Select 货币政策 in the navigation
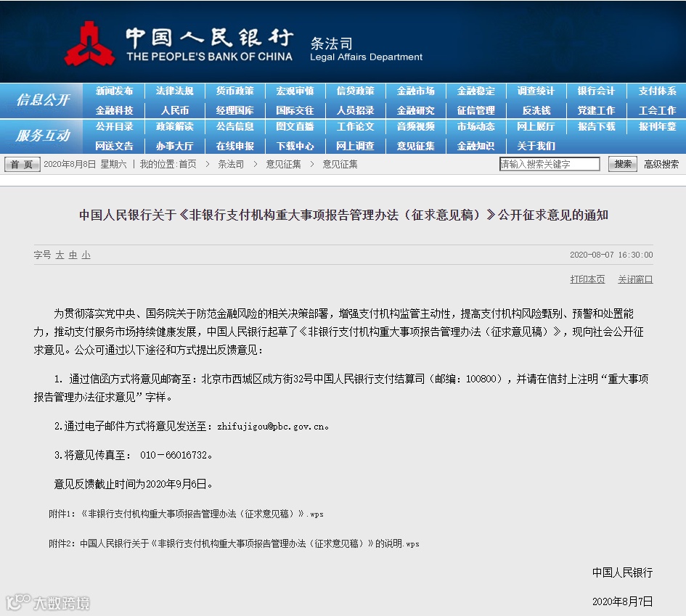686x616 pixels. tap(235, 91)
